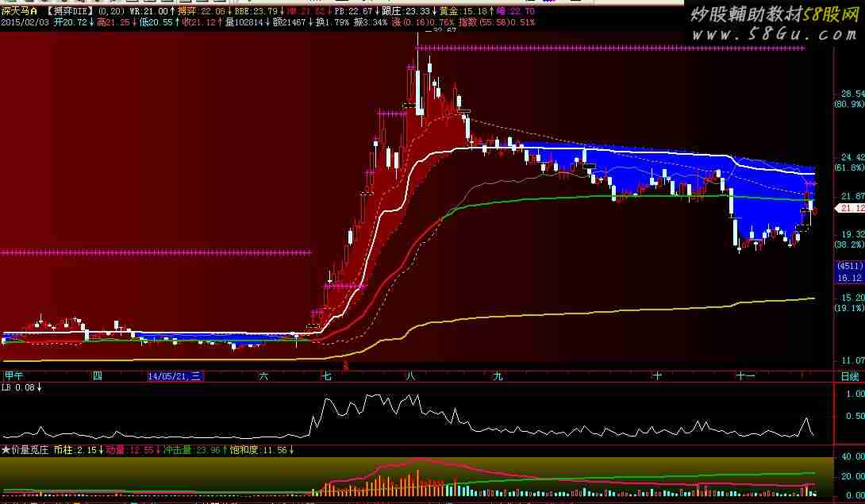The height and width of the screenshot is (504, 865).
Task: Open the 日线 period selector
Action: (850, 376)
